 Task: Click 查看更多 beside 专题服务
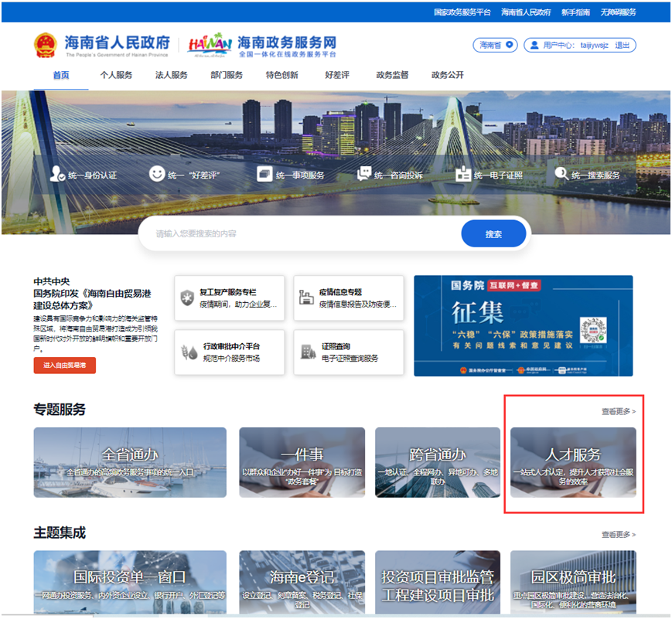[619, 411]
